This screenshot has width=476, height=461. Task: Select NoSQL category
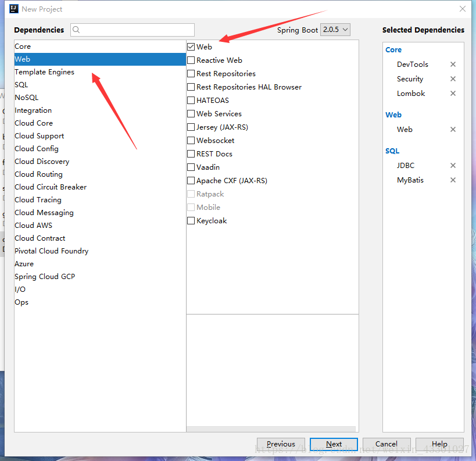click(x=100, y=98)
